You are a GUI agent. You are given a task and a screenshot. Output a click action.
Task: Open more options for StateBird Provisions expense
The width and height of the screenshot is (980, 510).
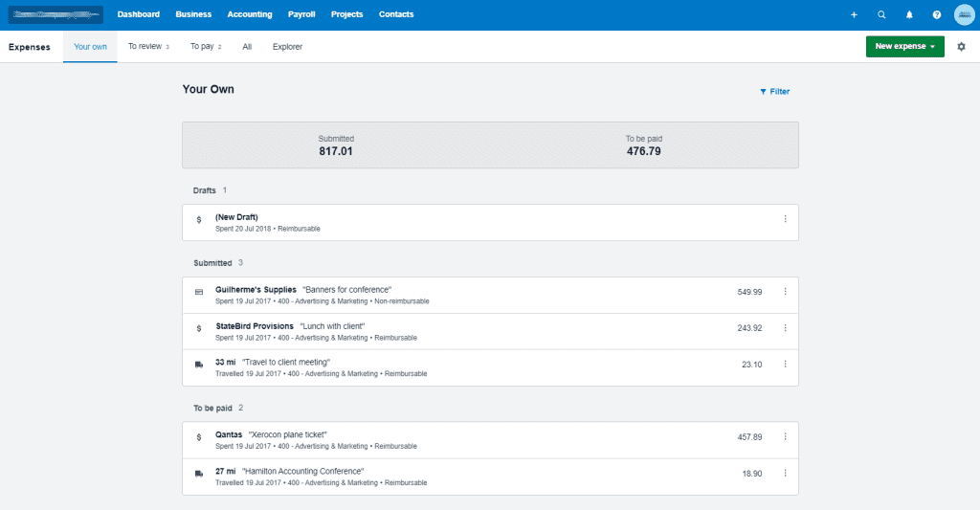pos(785,327)
